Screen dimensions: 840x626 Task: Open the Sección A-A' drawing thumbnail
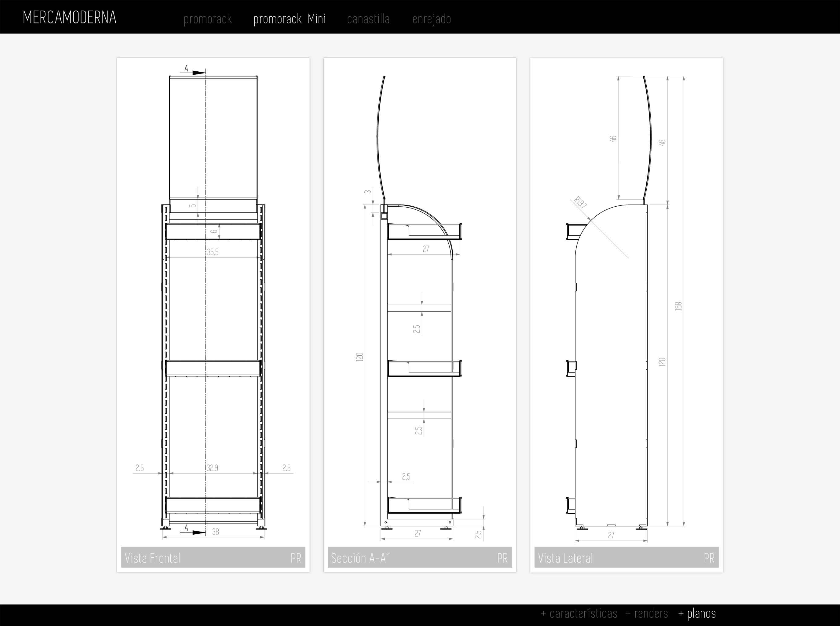tap(420, 303)
